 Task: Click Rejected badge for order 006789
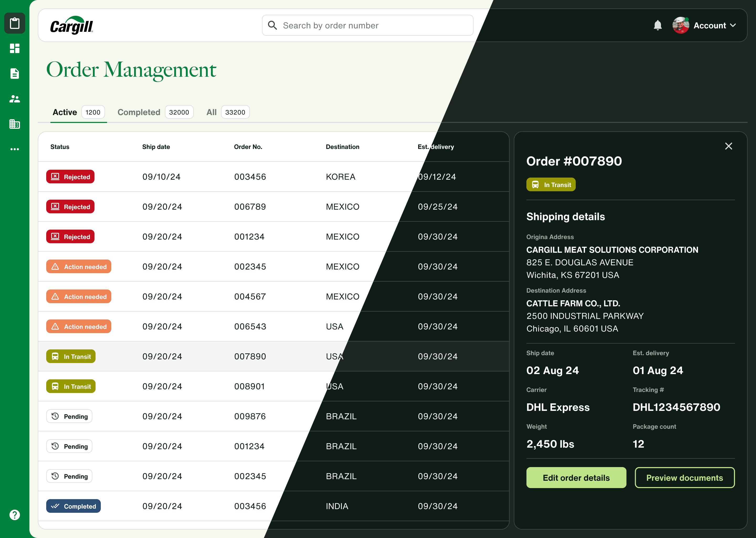pos(70,207)
